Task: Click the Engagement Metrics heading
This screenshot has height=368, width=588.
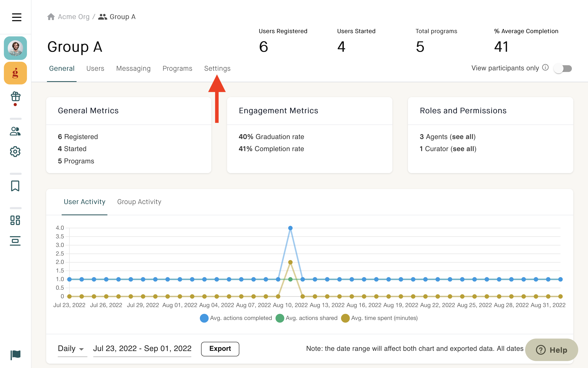Action: coord(278,111)
